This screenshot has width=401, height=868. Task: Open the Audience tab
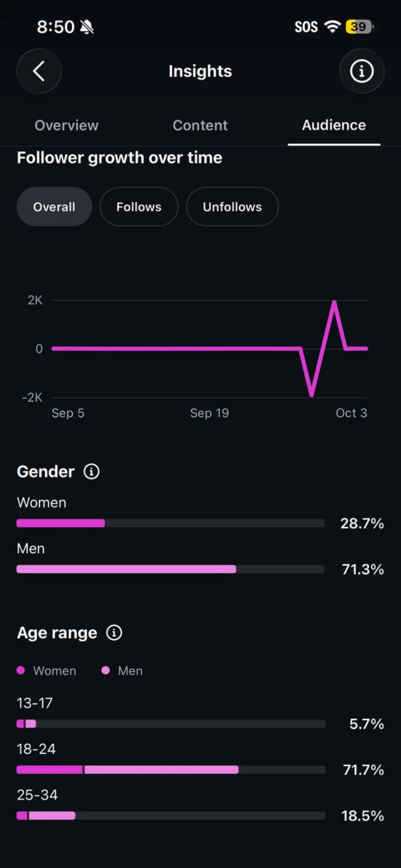[334, 125]
